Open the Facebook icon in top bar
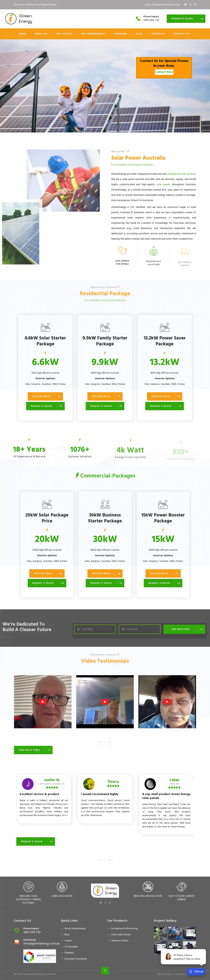210x980 pixels. pyautogui.click(x=190, y=5)
